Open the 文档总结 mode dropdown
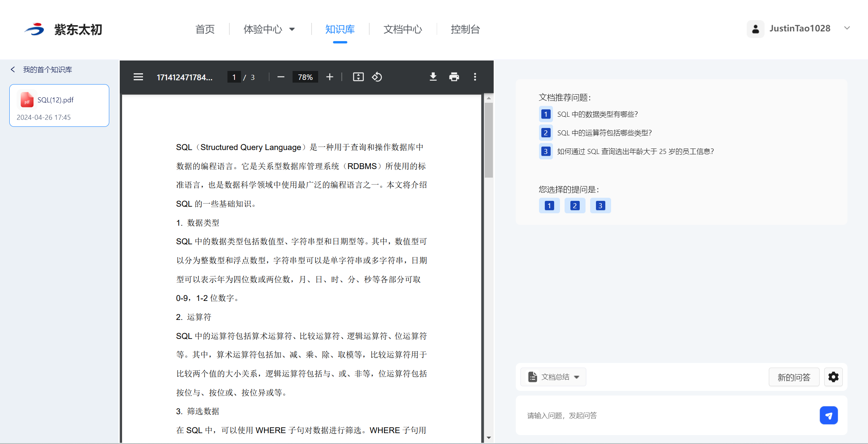Screen dimensions: 868x444 [x=553, y=377]
